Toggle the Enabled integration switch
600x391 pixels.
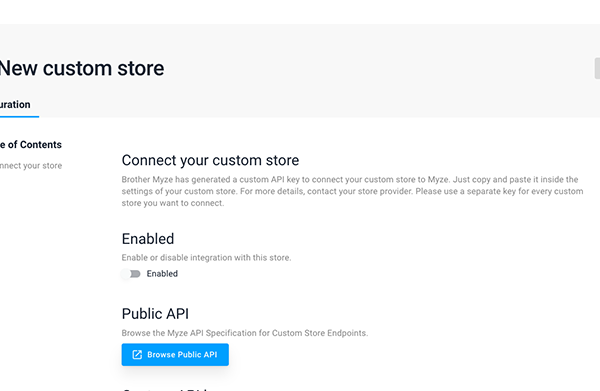coord(131,274)
